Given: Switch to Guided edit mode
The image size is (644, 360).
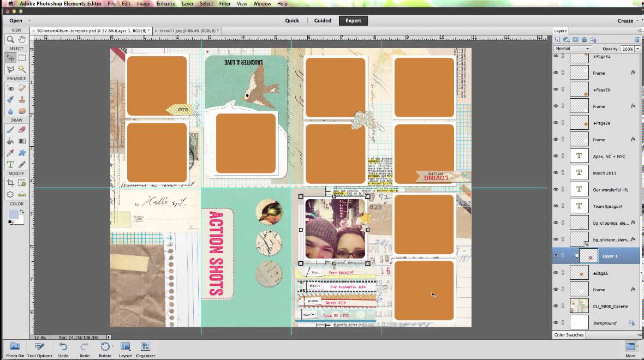Looking at the screenshot, I should click(323, 21).
